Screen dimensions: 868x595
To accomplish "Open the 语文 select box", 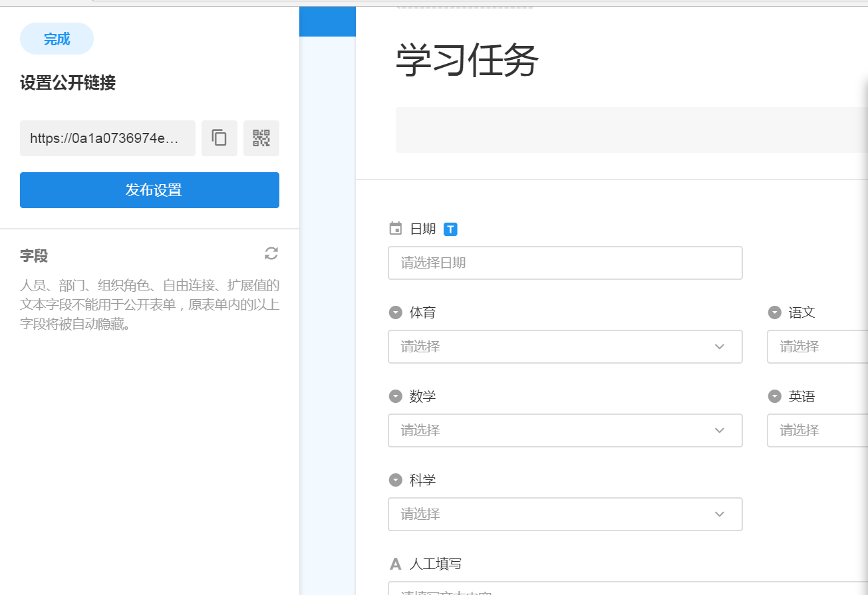I will (x=817, y=346).
